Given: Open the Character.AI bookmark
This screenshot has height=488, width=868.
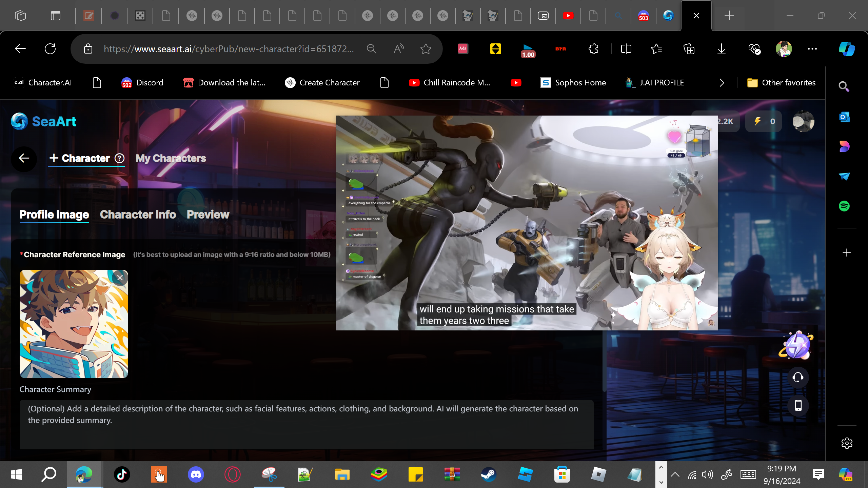Looking at the screenshot, I should pos(43,83).
